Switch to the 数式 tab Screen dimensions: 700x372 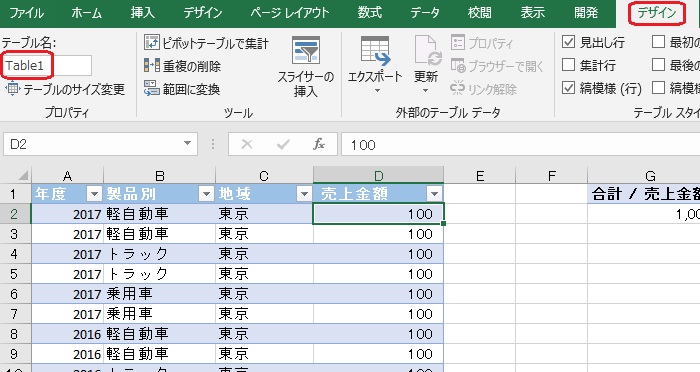370,13
